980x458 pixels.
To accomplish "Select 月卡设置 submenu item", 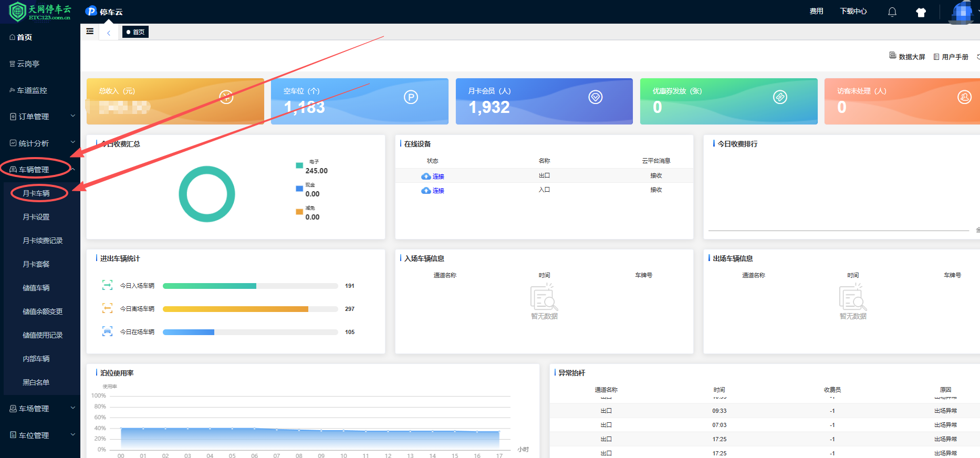I will click(x=36, y=217).
